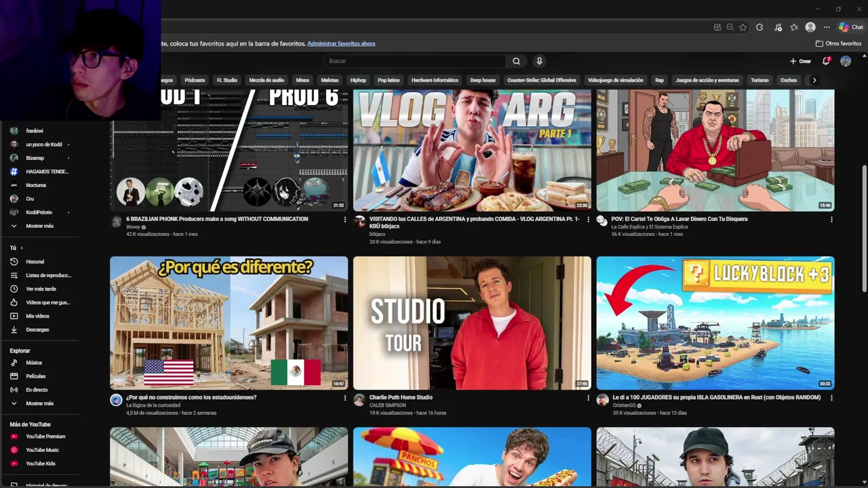Screen dimensions: 868x488
Task: Click browser zoom-out magnifier icon
Action: click(730, 27)
